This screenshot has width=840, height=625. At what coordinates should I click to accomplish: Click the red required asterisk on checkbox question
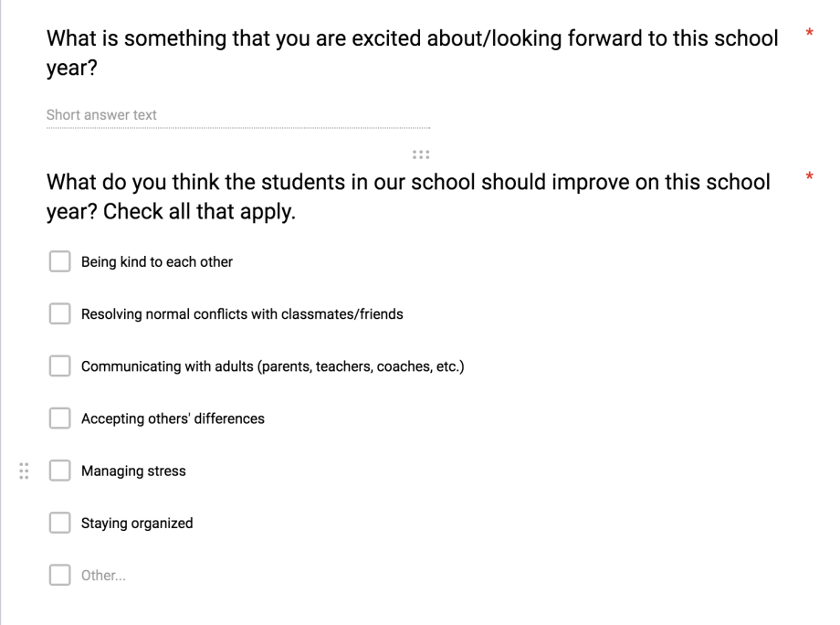(809, 176)
